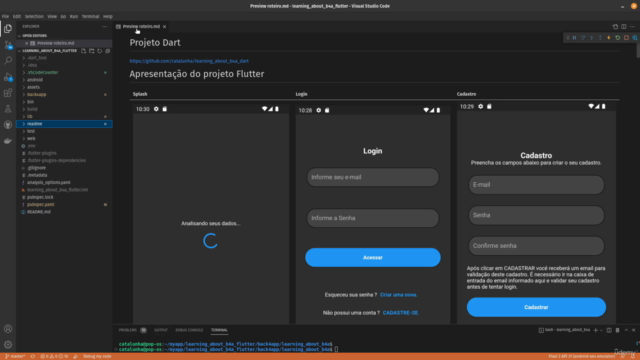The height and width of the screenshot is (360, 640).
Task: Switch to the Output panel tab
Action: click(x=161, y=330)
